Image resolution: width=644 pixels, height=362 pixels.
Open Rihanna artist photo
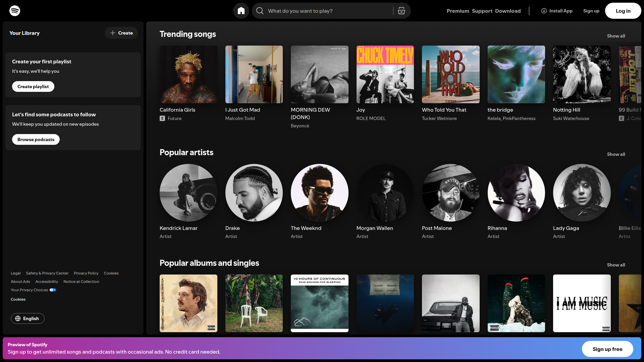516,193
